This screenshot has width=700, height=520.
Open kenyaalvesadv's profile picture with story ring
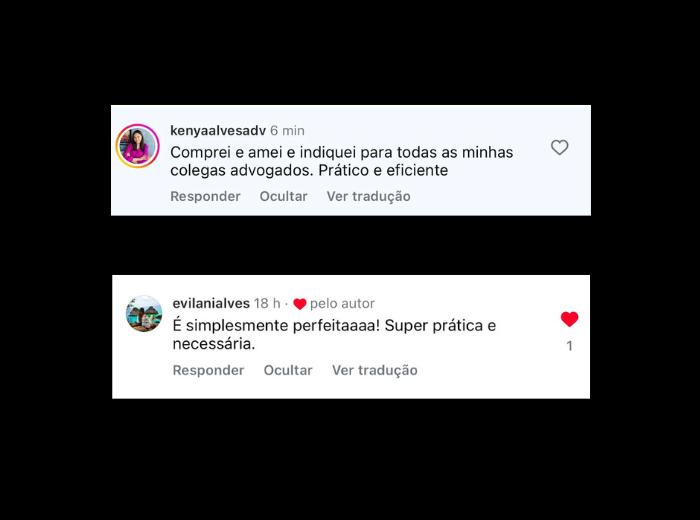click(138, 146)
